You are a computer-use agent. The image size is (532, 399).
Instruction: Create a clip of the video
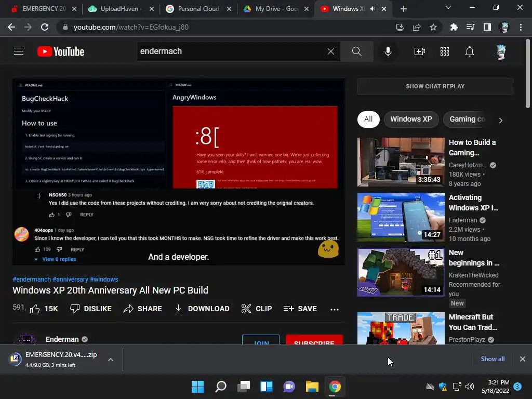pos(257,309)
